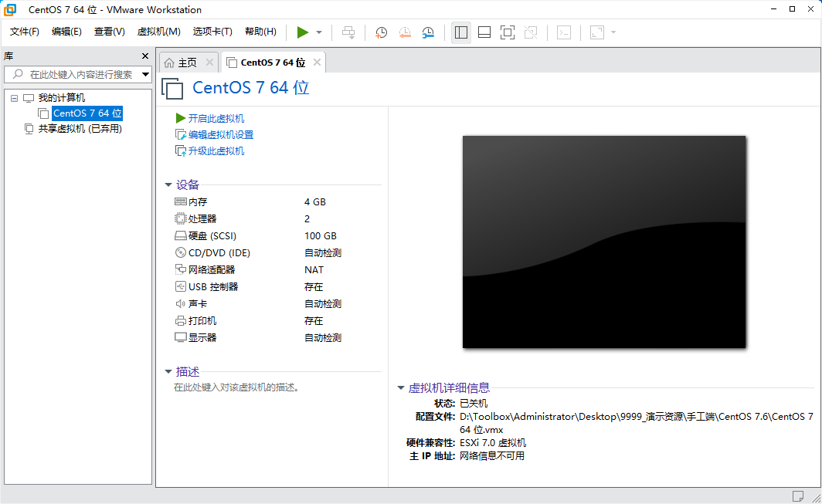
Task: Enter full screen mode via toolbar icon
Action: tap(508, 32)
